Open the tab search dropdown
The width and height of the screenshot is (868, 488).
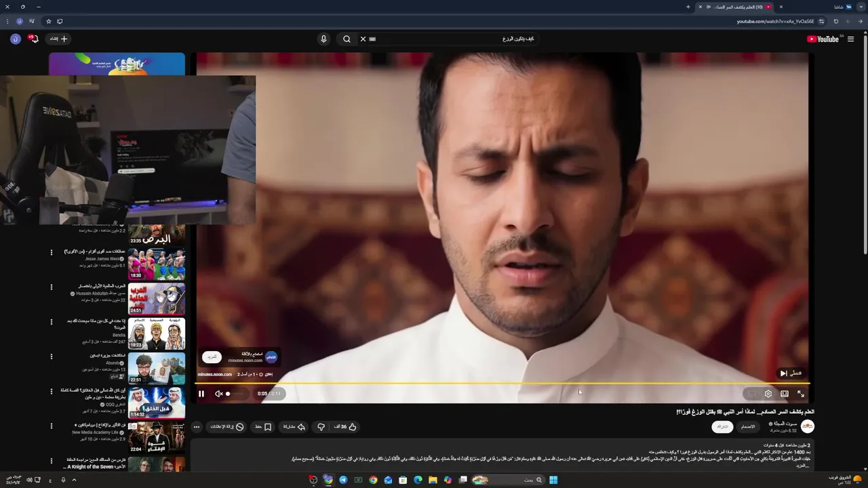point(861,7)
